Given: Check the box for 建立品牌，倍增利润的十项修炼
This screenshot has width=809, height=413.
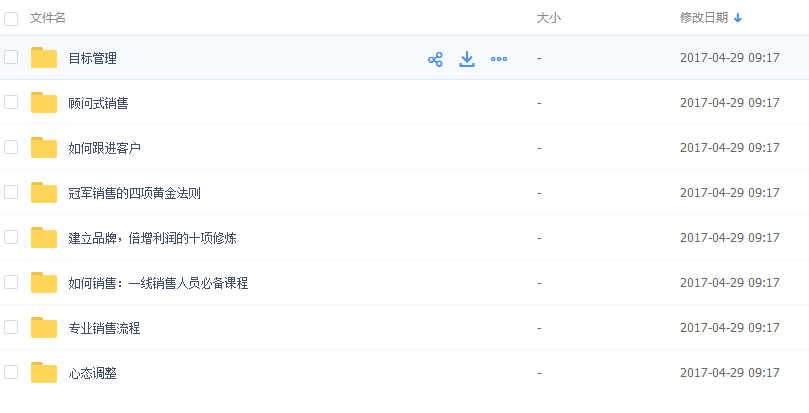Looking at the screenshot, I should [x=11, y=237].
